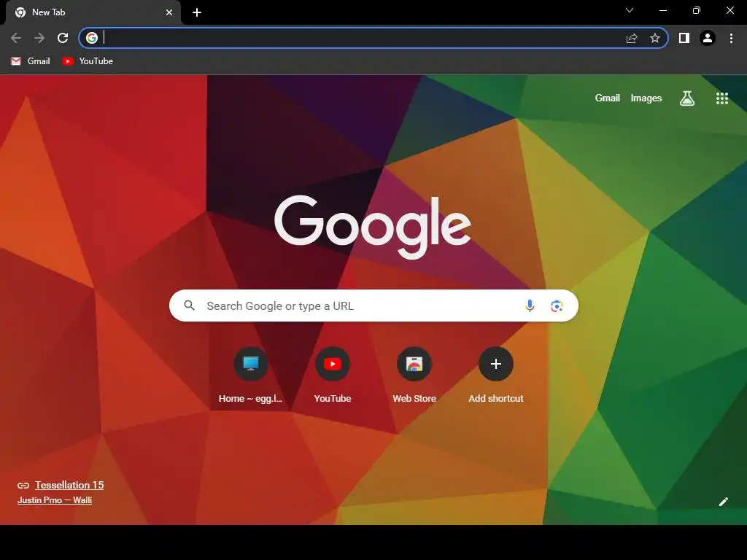Expand the tab search chevron
The image size is (747, 560).
[x=630, y=10]
